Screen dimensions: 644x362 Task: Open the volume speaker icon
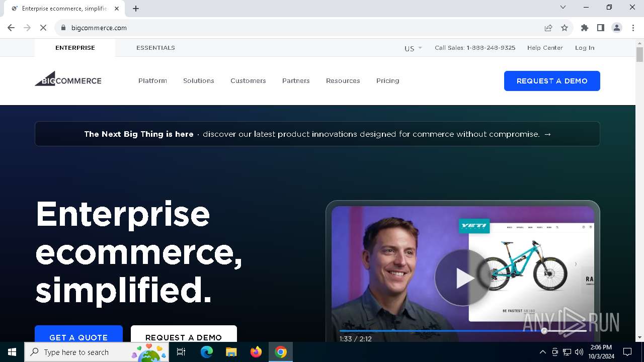point(579,352)
